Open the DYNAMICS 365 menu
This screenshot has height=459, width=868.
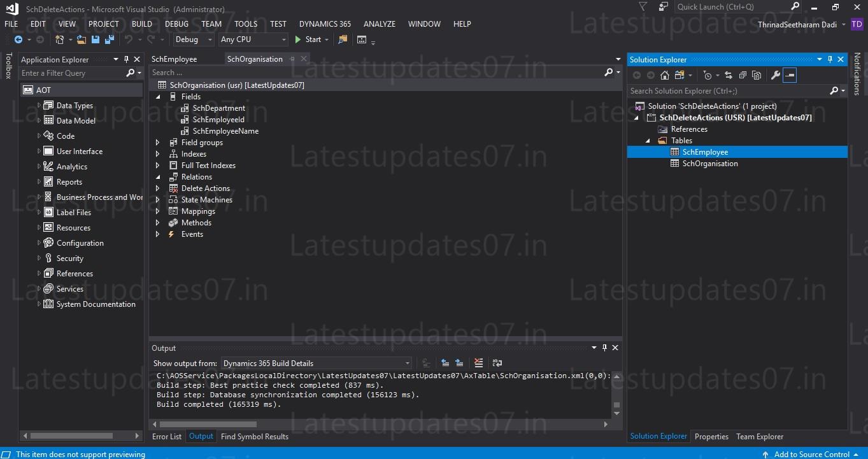tap(325, 24)
